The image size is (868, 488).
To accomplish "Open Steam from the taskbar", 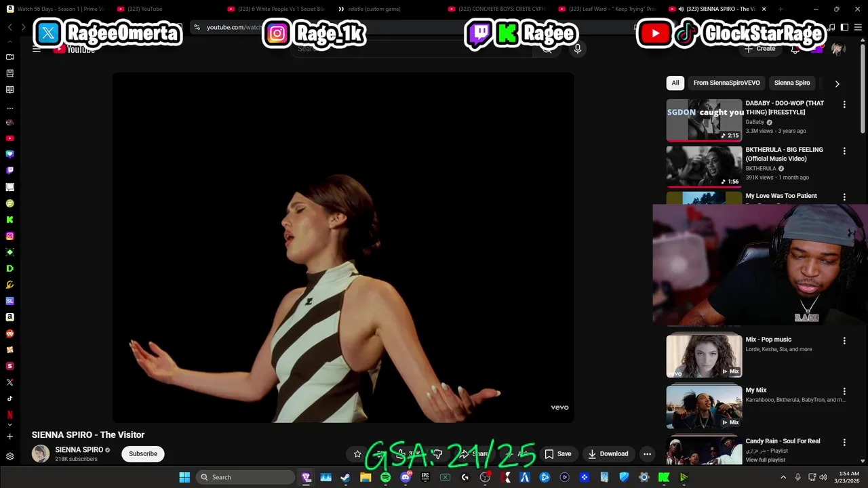I will pyautogui.click(x=345, y=477).
